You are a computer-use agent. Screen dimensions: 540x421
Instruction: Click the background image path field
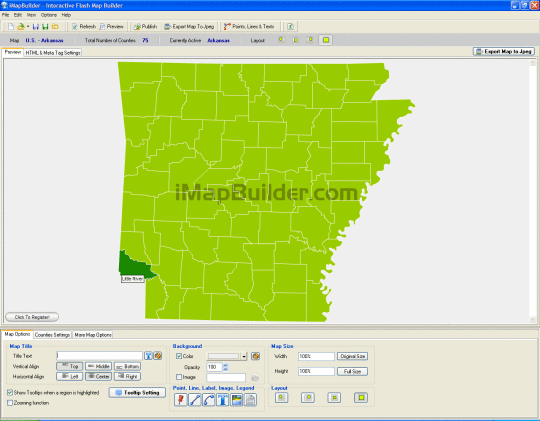(x=226, y=378)
